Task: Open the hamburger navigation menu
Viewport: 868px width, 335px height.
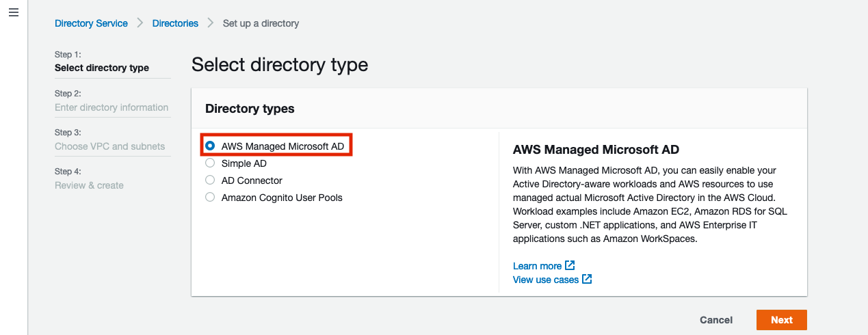Action: point(14,13)
